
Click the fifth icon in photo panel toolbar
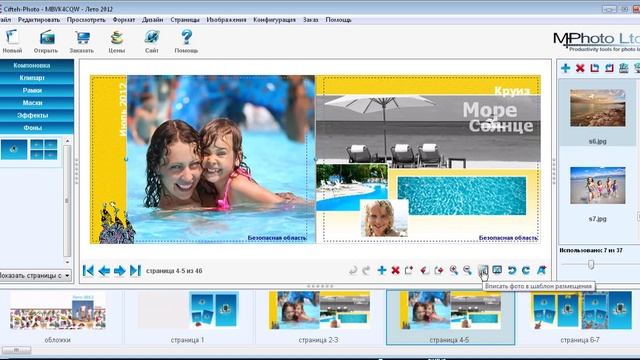[624, 68]
